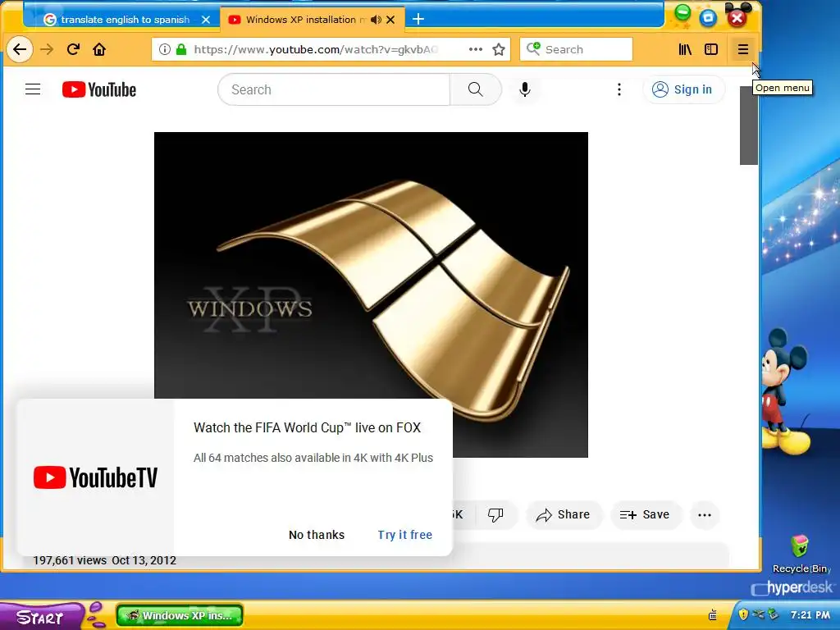Click the YouTube address bar URL
Image resolution: width=840 pixels, height=630 pixels.
[316, 49]
